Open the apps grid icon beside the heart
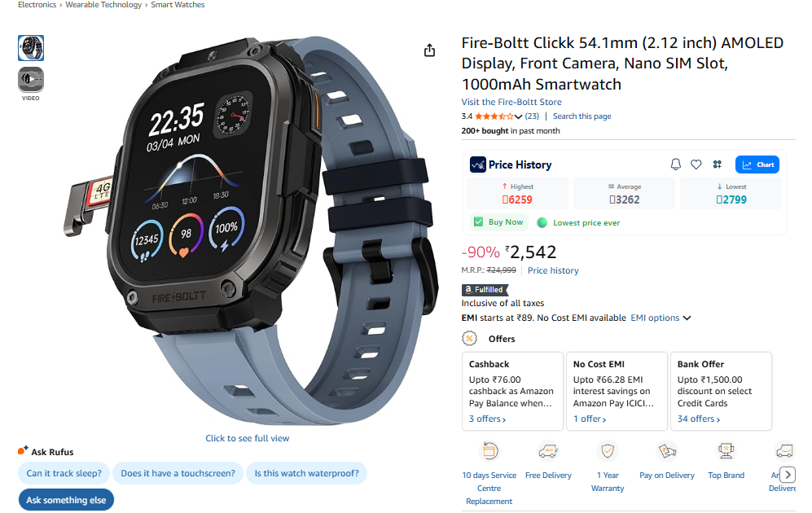Viewport: 812px width, 513px height. point(718,164)
